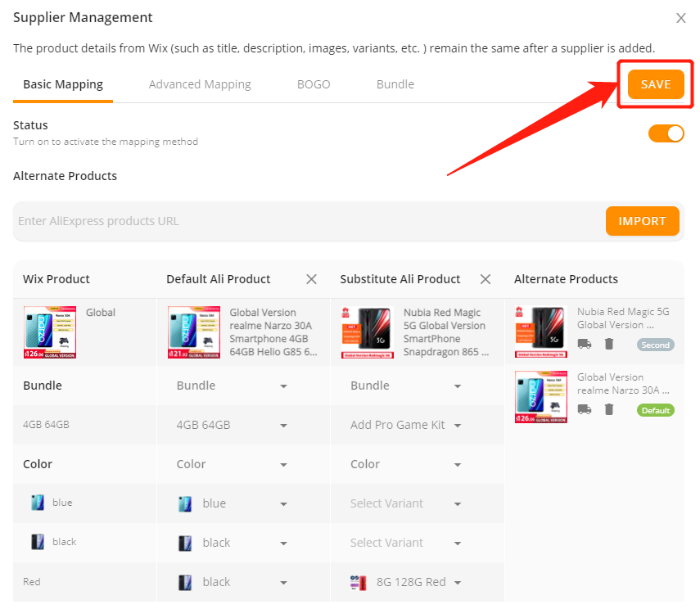Toggle the mapping Status switch
700x609 pixels.
coord(666,133)
